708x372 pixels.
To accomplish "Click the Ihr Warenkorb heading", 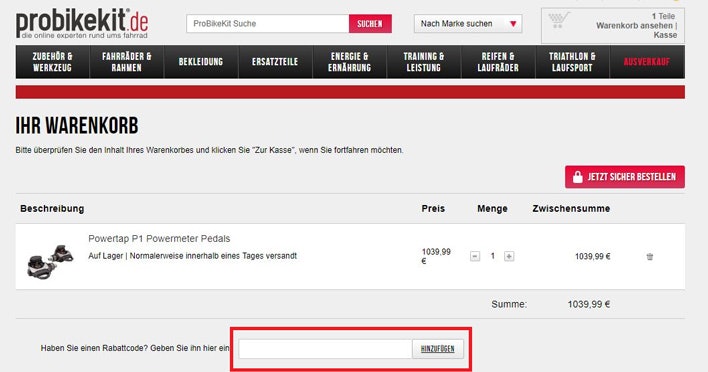I will [77, 126].
